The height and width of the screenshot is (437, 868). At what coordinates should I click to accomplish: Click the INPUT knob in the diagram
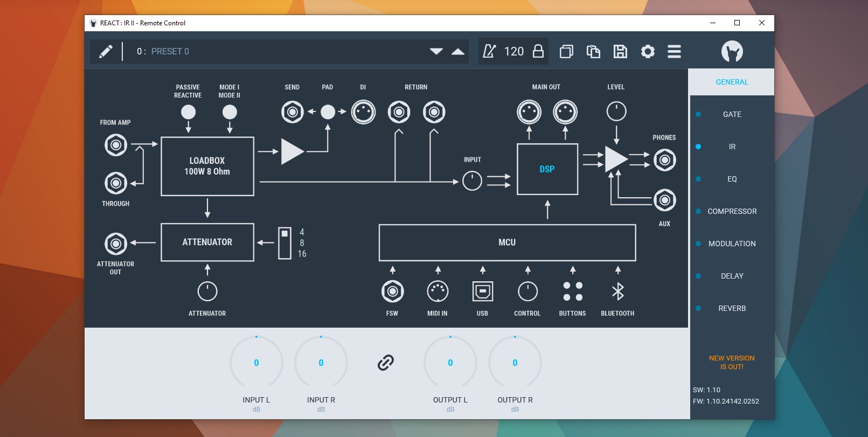(472, 181)
